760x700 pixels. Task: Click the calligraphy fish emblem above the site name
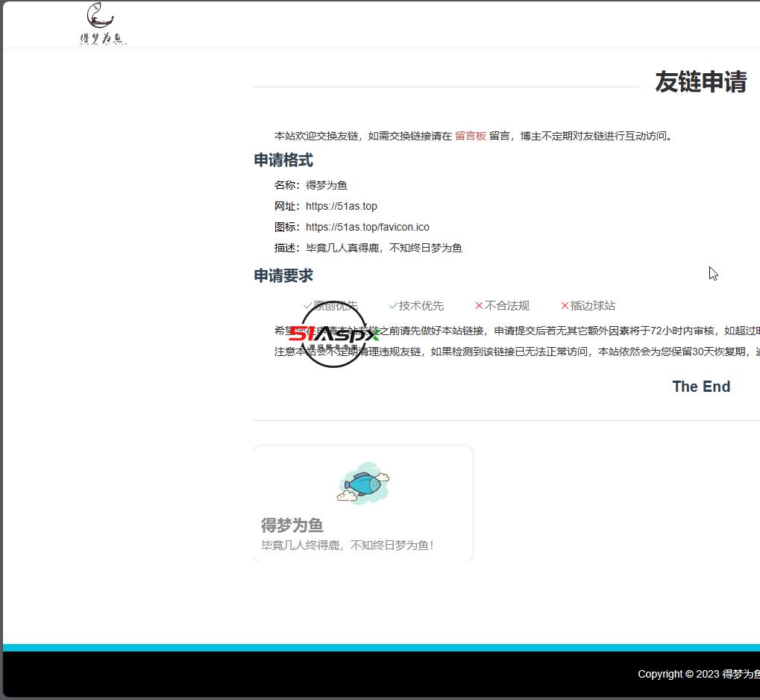[99, 13]
